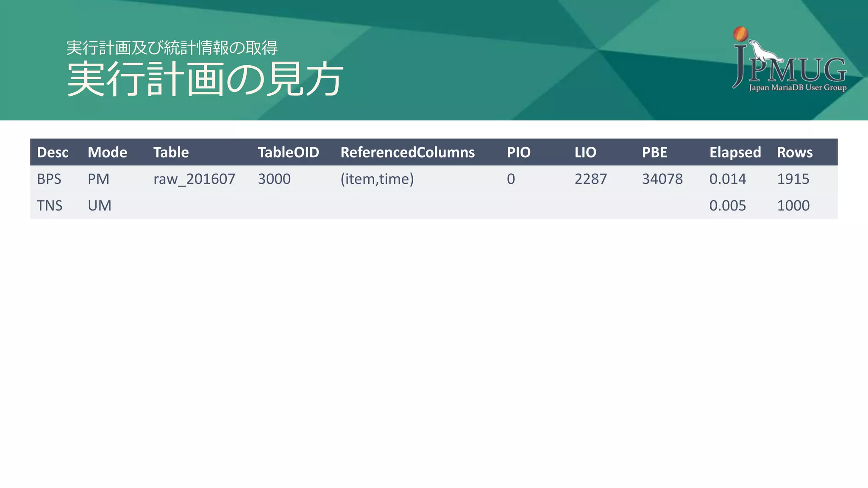
Task: Click the Elapsed column header
Action: point(735,152)
